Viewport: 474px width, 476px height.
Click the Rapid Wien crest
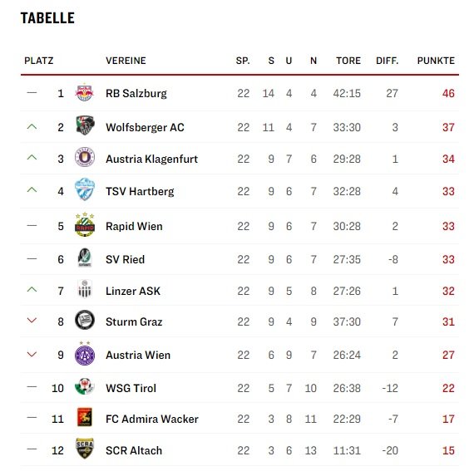pos(85,224)
